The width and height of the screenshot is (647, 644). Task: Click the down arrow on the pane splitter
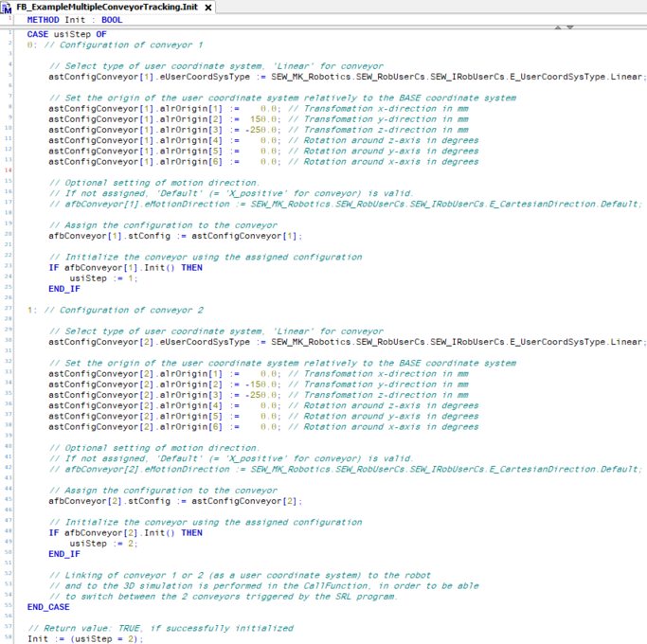point(570,27)
